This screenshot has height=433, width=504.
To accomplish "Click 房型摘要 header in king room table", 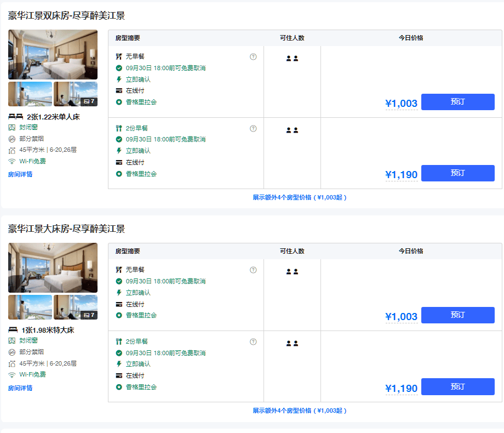I will point(128,251).
